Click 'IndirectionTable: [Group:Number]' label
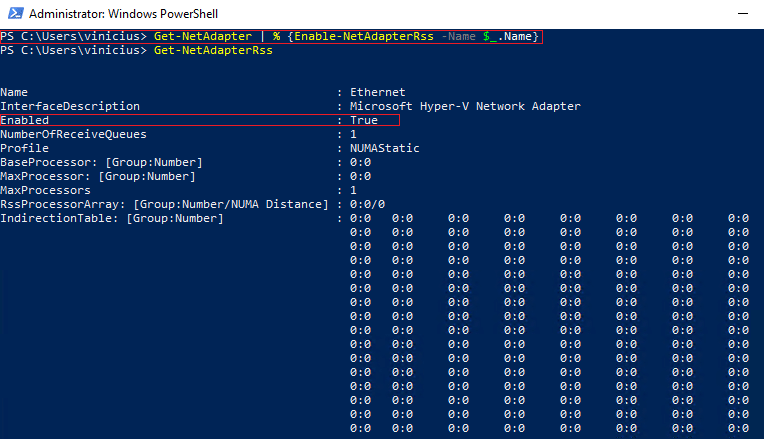 112,218
